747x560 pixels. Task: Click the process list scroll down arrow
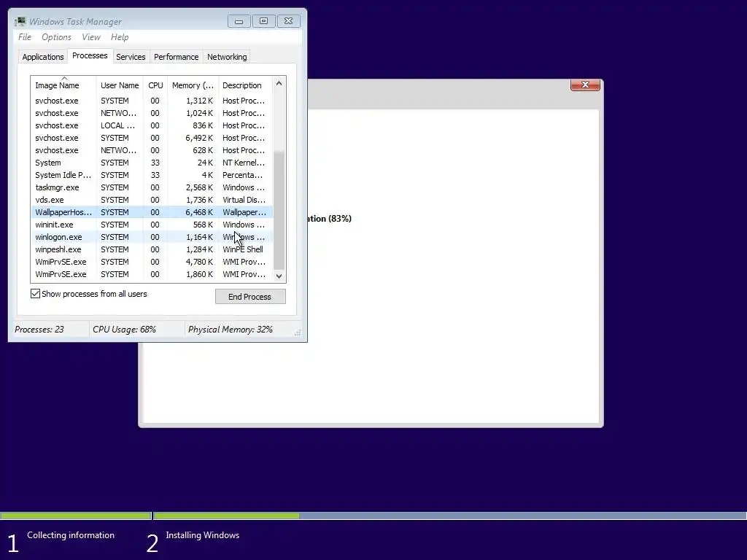pos(279,276)
